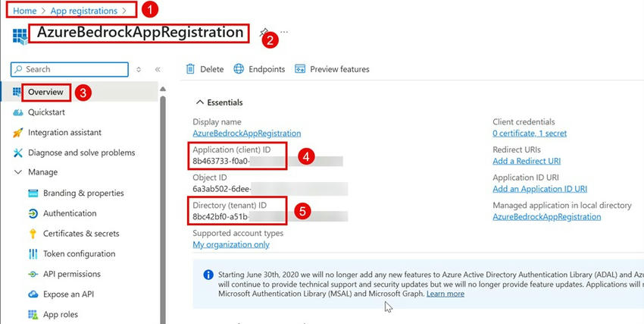Click the App roles icon
Image resolution: width=644 pixels, height=324 pixels.
click(x=33, y=315)
